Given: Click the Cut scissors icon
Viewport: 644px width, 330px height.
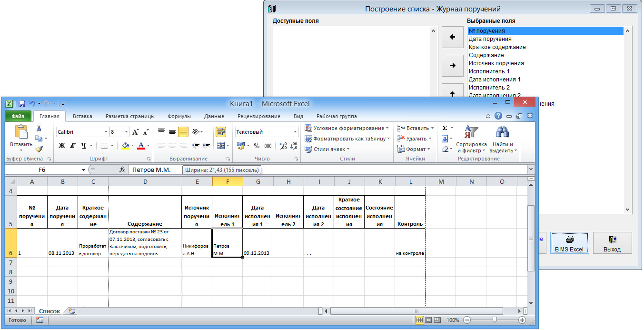Looking at the screenshot, I should pyautogui.click(x=39, y=128).
